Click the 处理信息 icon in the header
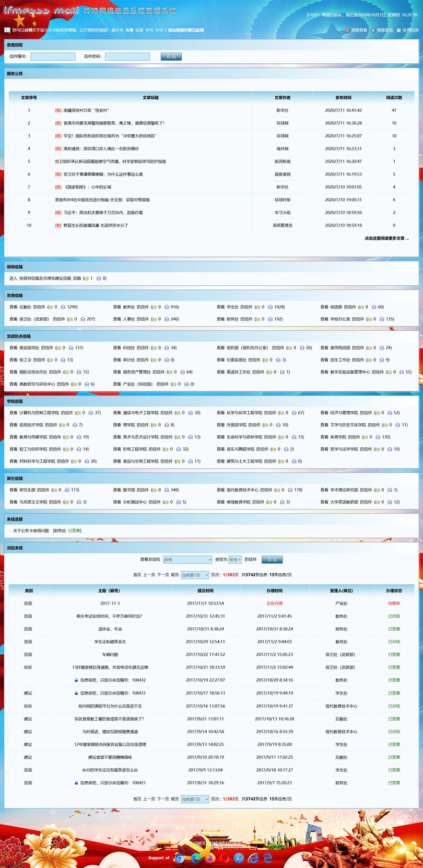 click(399, 30)
